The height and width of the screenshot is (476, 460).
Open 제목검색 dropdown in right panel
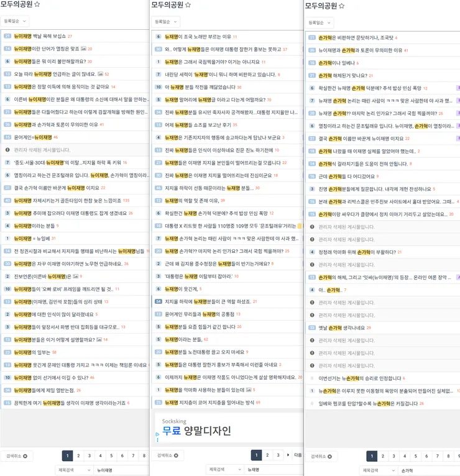click(379, 470)
